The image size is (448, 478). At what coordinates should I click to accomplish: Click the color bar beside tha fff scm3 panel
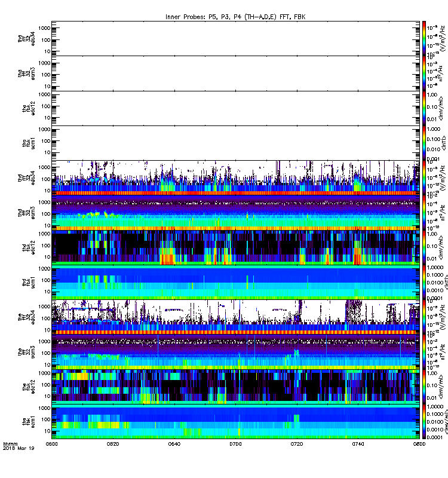(x=424, y=73)
